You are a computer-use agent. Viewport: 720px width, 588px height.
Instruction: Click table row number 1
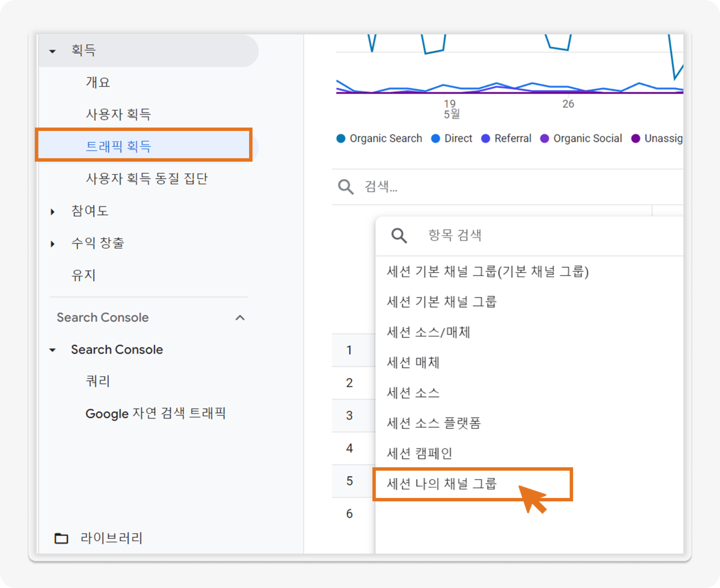click(x=349, y=350)
